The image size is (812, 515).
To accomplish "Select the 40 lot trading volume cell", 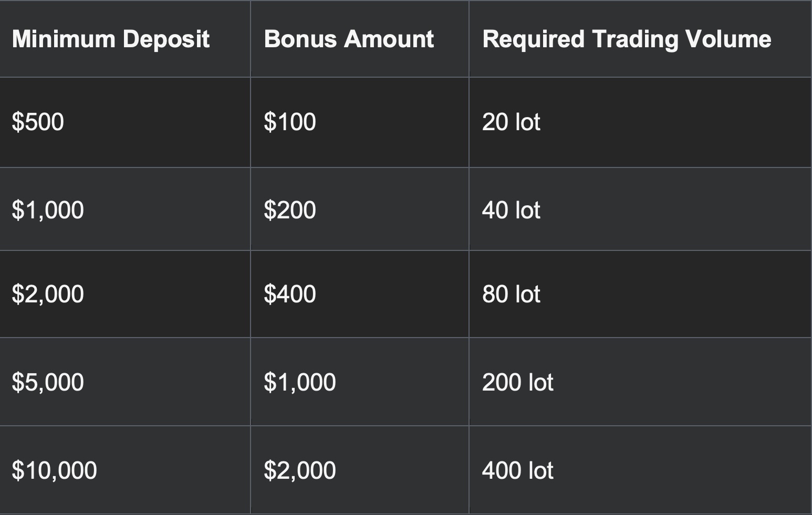I will pos(511,210).
